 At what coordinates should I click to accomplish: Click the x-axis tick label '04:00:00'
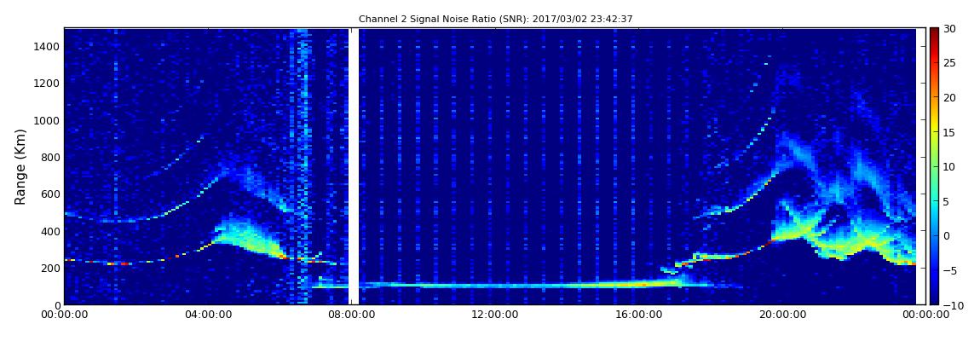[x=207, y=315]
